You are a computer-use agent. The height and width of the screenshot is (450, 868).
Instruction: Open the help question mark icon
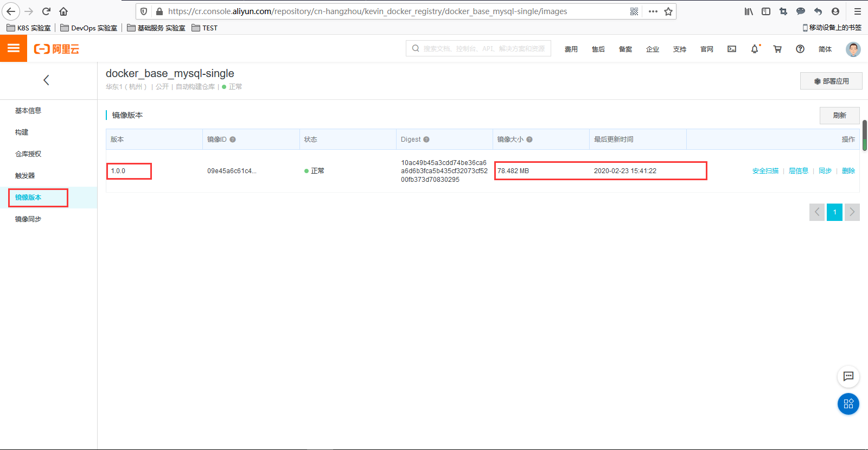800,49
